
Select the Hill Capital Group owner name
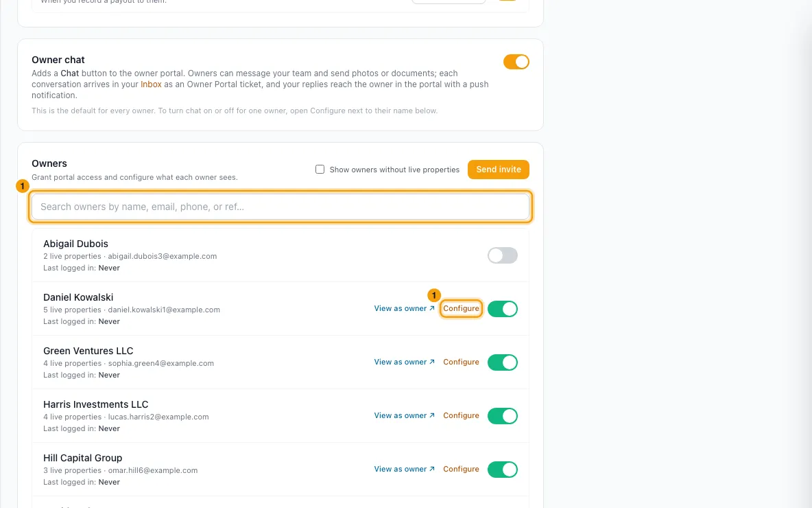coord(83,458)
